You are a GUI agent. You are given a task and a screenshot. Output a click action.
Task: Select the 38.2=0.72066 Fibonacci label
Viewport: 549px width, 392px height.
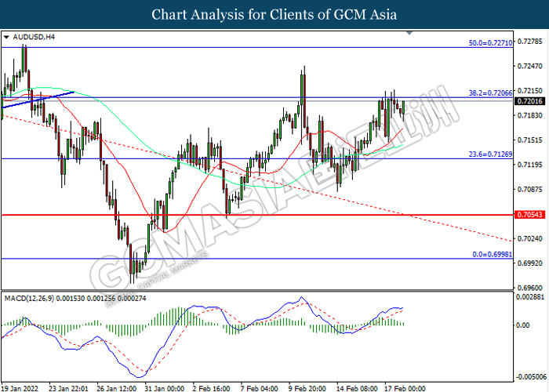[490, 93]
